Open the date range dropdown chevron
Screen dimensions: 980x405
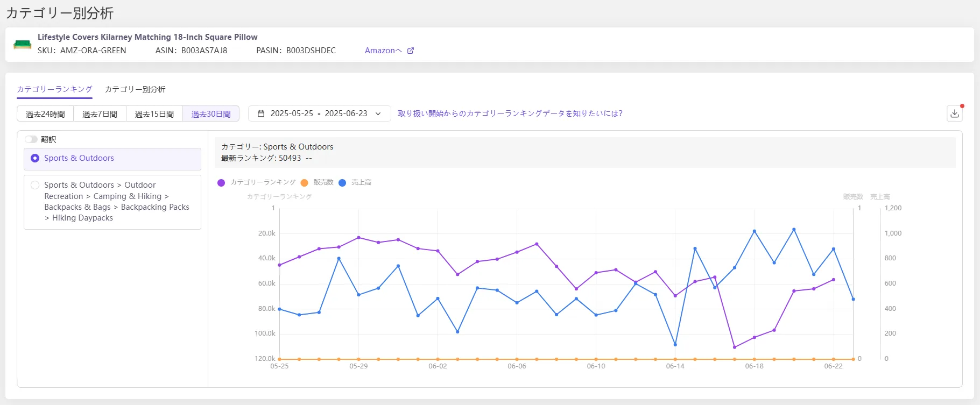click(x=378, y=113)
